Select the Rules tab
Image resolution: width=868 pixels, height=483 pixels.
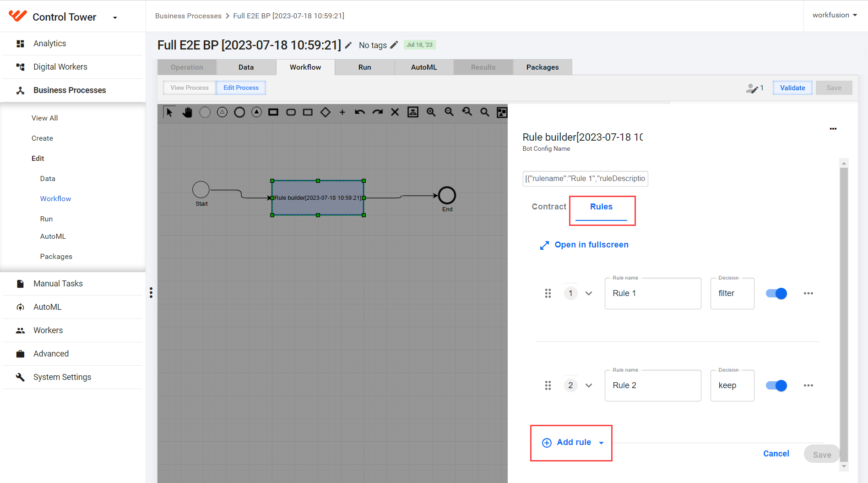coord(601,207)
